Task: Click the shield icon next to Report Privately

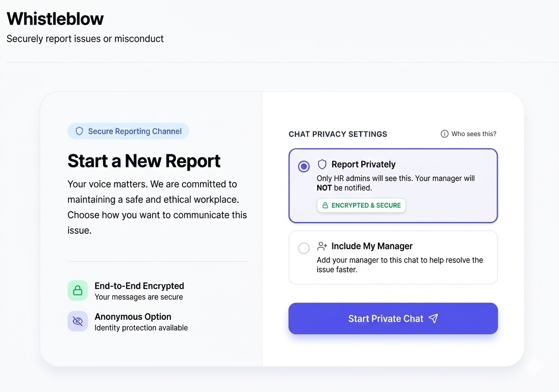Action: click(x=322, y=164)
